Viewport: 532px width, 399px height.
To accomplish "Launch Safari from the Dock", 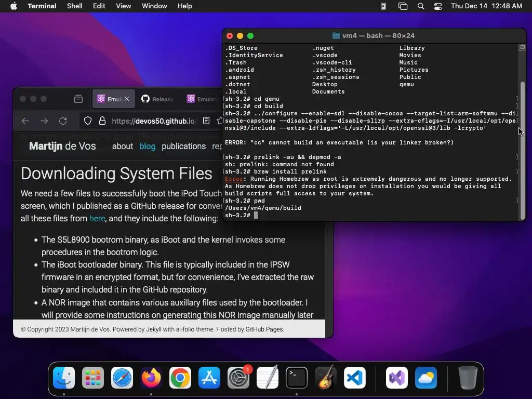I will 122,378.
